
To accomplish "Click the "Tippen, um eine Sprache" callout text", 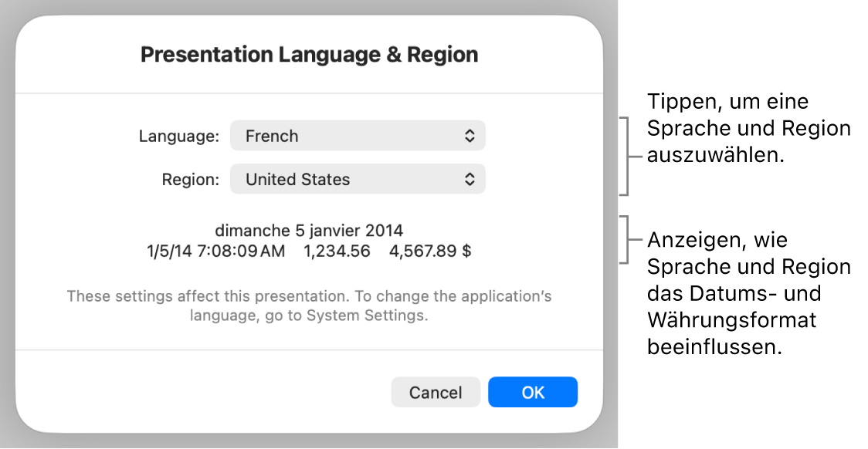I will point(748,128).
